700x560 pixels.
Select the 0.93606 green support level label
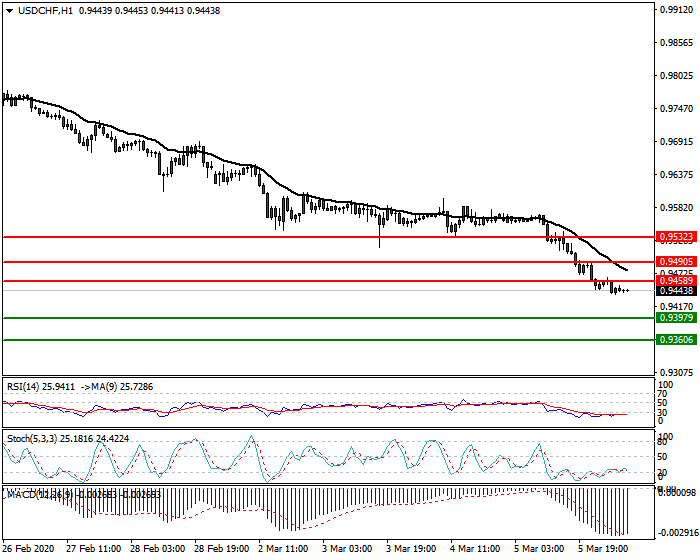tap(676, 340)
